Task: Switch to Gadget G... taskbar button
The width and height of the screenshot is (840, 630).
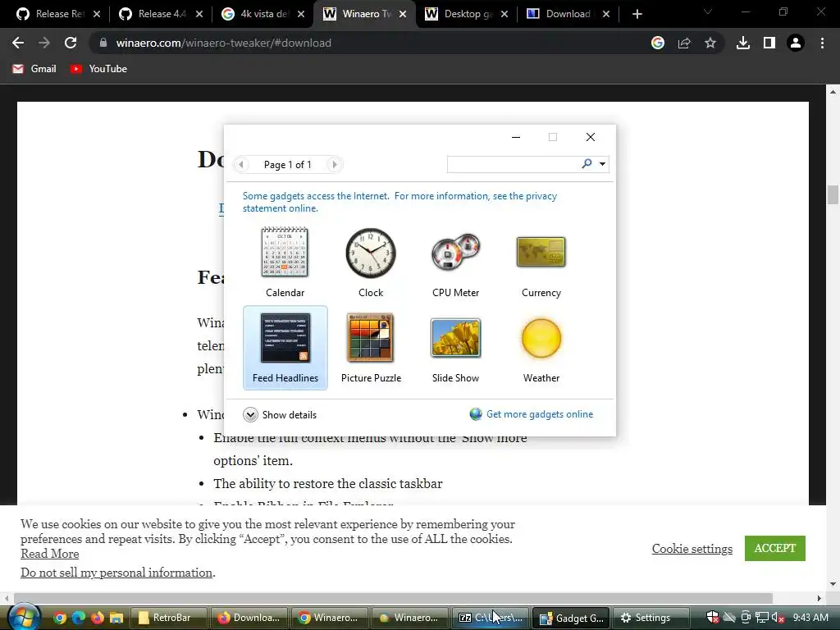Action: [571, 618]
